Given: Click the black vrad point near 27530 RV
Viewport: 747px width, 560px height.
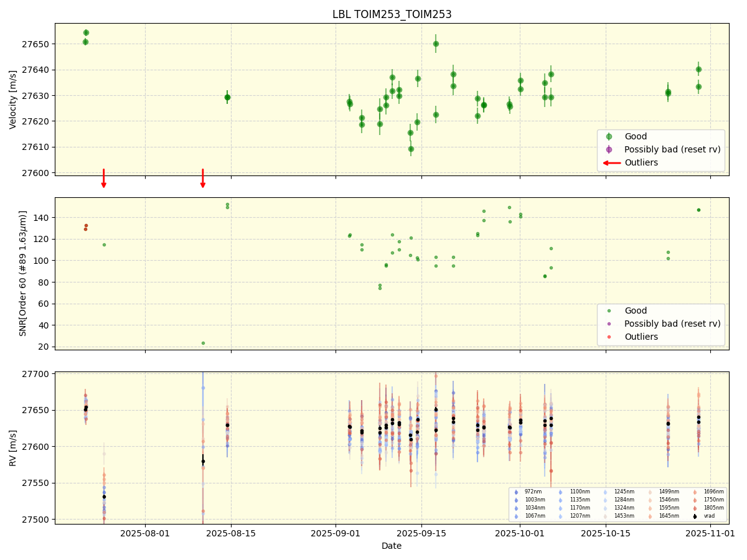Looking at the screenshot, I should pyautogui.click(x=104, y=497).
